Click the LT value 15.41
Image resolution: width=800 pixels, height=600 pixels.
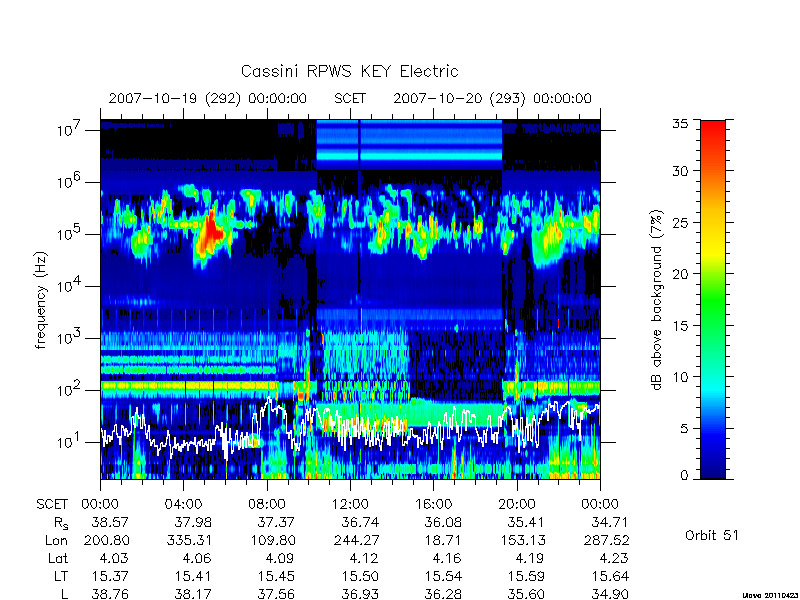(x=193, y=577)
